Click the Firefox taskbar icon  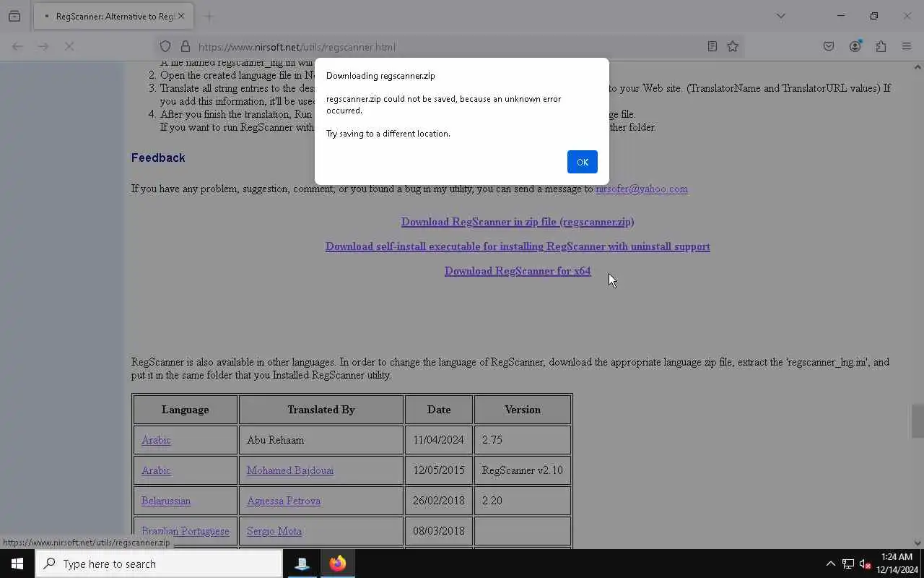click(x=338, y=564)
